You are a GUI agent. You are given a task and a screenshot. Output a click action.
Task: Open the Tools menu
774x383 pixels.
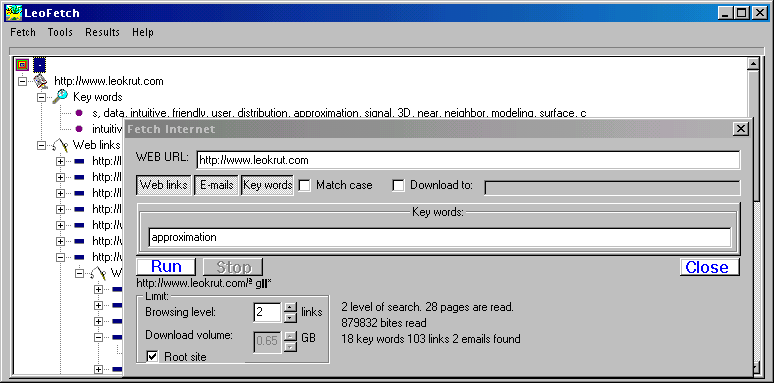coord(60,32)
